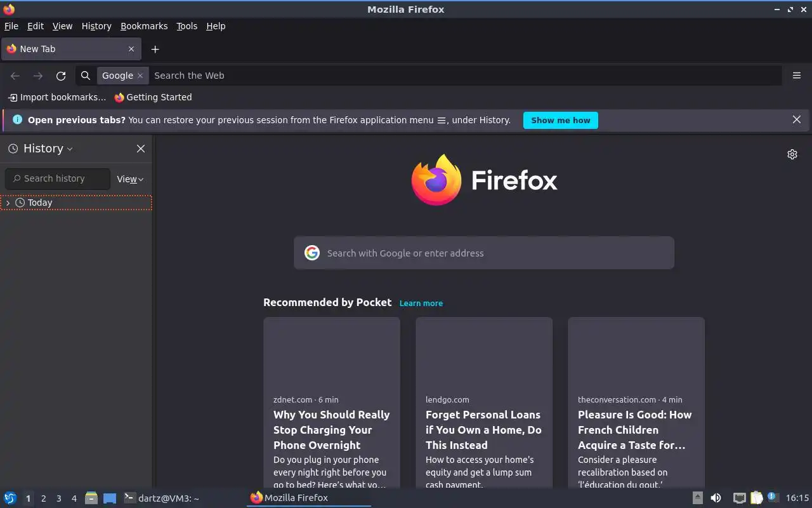Open the network tray icon

(739, 498)
